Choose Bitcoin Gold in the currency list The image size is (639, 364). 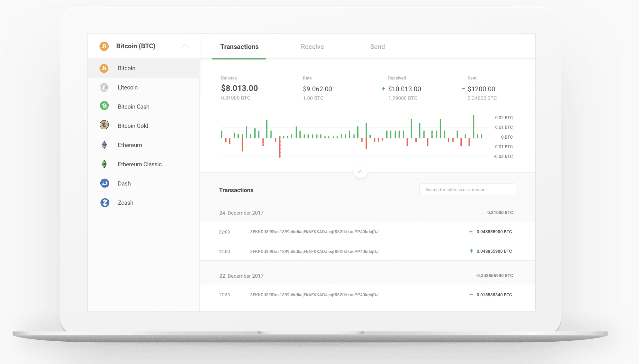click(144, 126)
